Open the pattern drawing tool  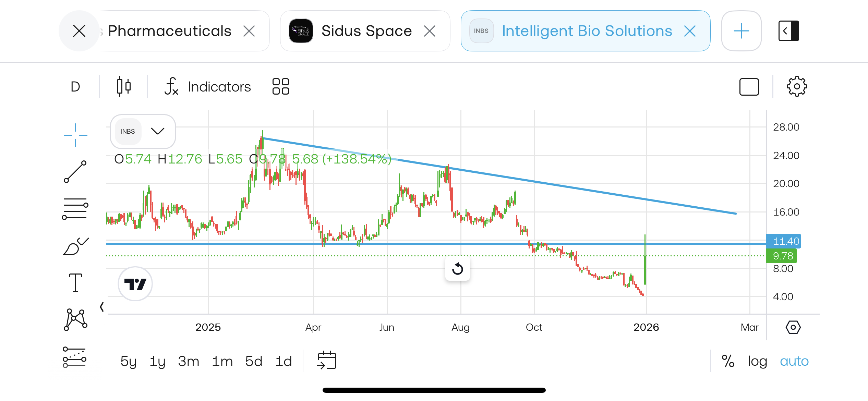tap(75, 320)
